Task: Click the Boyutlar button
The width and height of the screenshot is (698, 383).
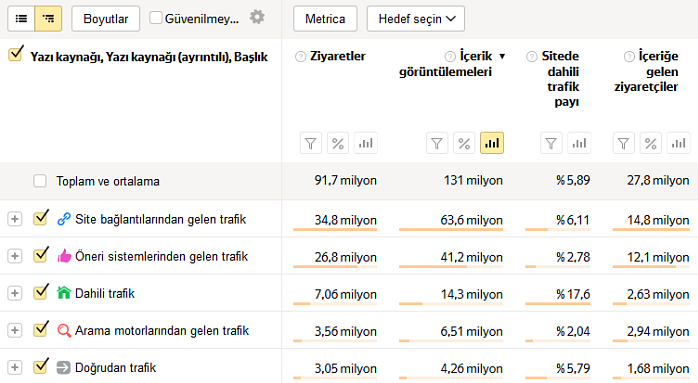Action: pos(106,19)
